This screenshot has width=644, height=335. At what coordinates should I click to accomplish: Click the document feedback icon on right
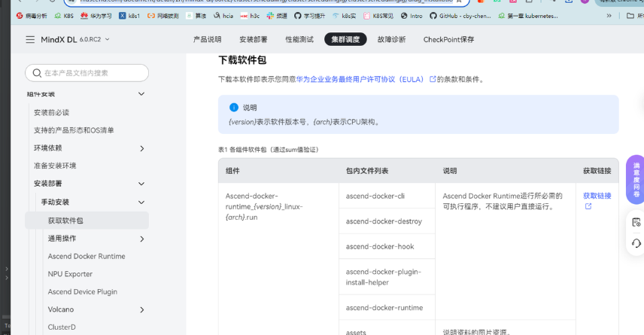(x=636, y=222)
